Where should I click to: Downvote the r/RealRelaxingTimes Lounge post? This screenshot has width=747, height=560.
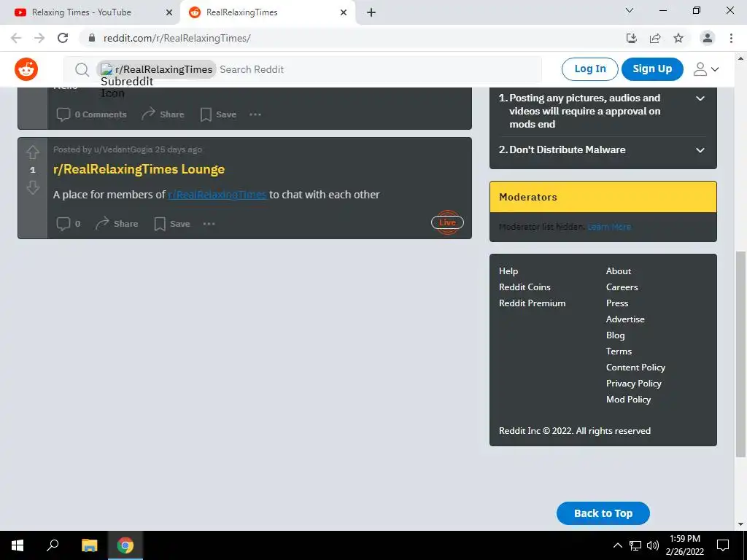pos(32,187)
